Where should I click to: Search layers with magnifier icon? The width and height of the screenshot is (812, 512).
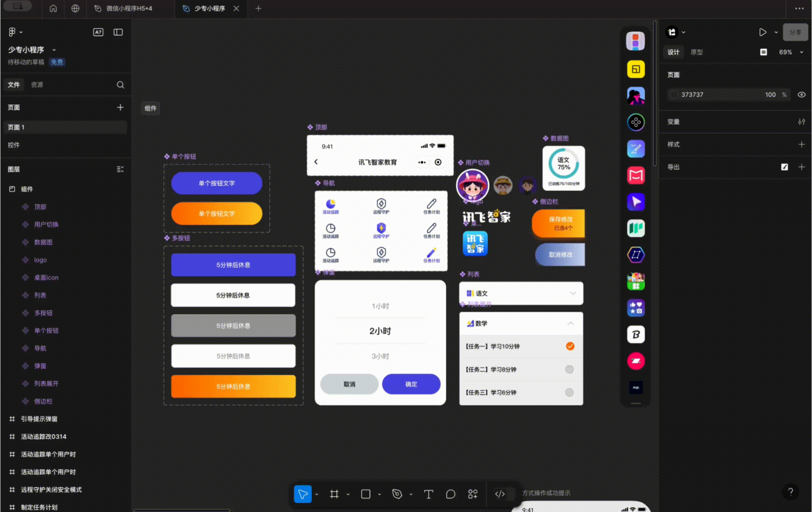pos(120,85)
